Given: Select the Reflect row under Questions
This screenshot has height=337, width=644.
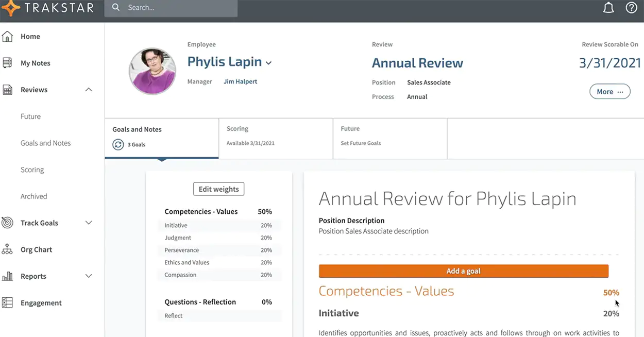Looking at the screenshot, I should 219,315.
